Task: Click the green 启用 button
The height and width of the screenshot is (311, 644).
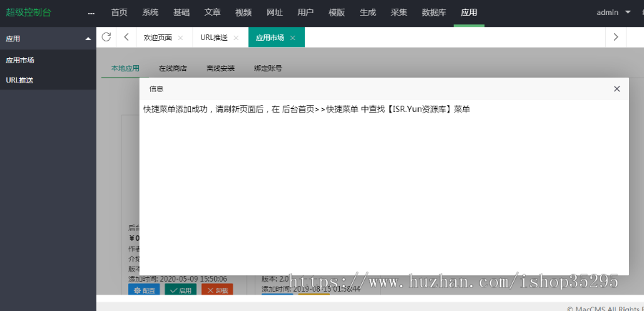Action: tap(180, 291)
